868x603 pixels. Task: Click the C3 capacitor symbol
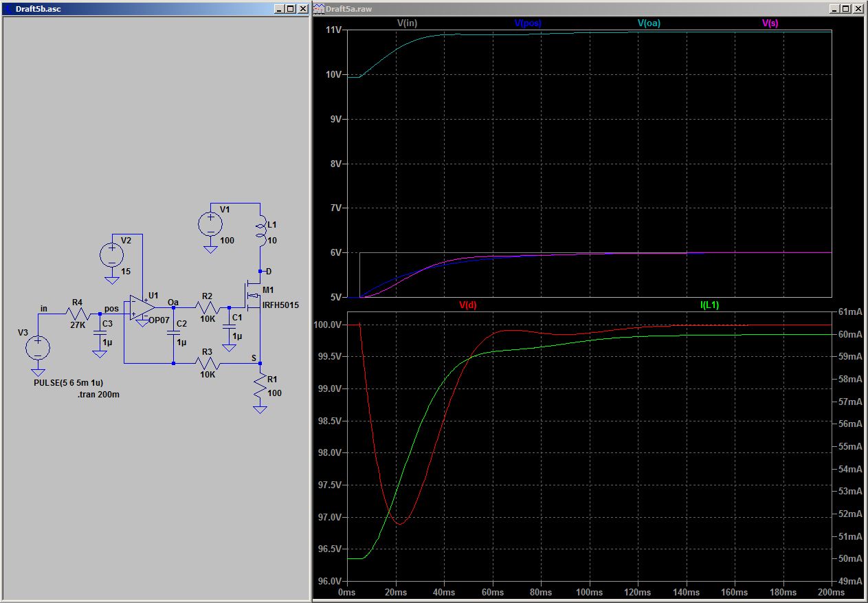click(x=100, y=331)
